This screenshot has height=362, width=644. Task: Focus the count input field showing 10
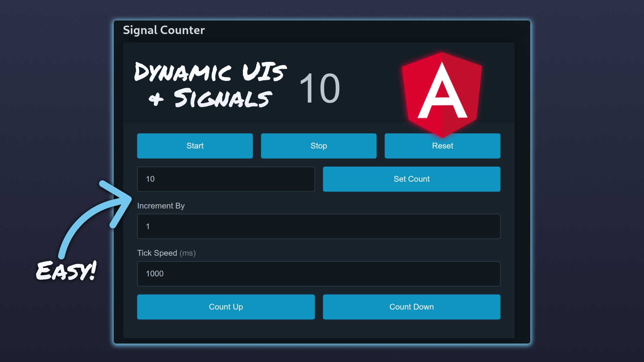(226, 179)
